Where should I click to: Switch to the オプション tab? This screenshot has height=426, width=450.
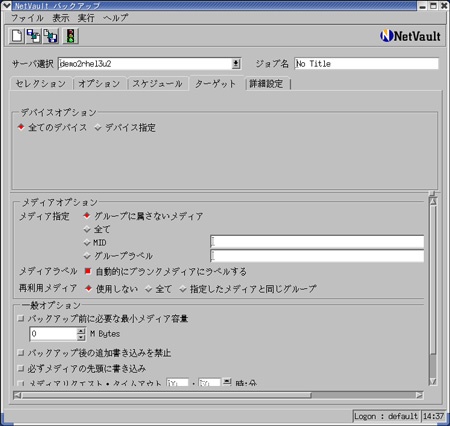(x=99, y=83)
